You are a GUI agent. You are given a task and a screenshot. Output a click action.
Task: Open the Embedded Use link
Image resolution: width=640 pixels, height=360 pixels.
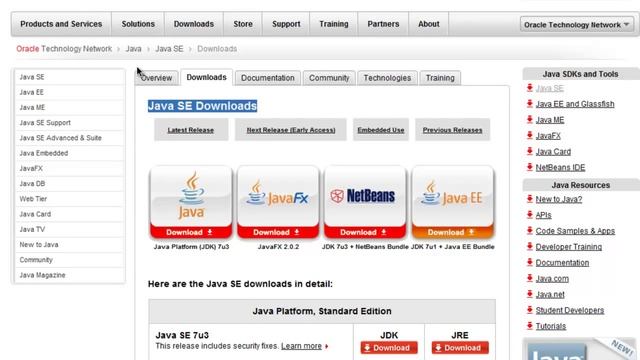click(381, 130)
